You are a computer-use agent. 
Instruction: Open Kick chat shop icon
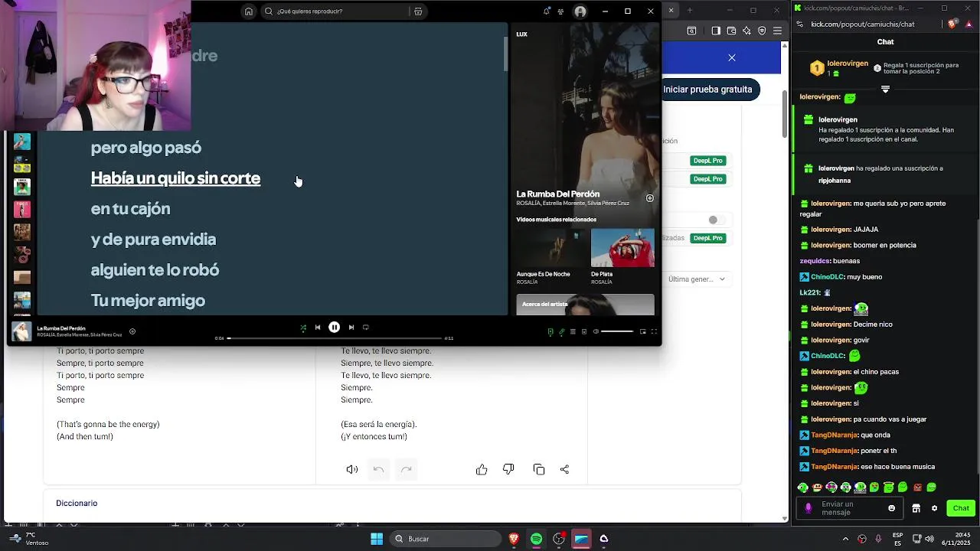click(916, 508)
